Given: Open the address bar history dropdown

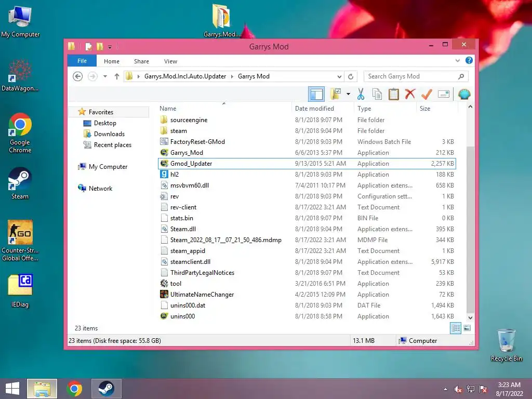Looking at the screenshot, I should tap(339, 76).
